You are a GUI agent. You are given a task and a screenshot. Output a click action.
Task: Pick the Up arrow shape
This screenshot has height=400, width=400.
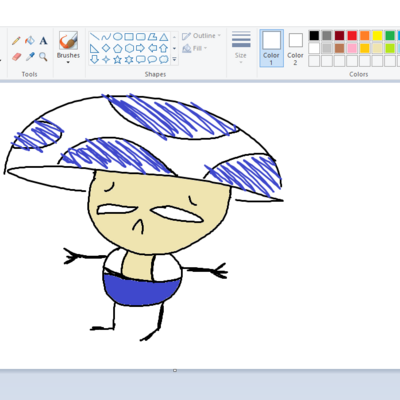pyautogui.click(x=163, y=48)
